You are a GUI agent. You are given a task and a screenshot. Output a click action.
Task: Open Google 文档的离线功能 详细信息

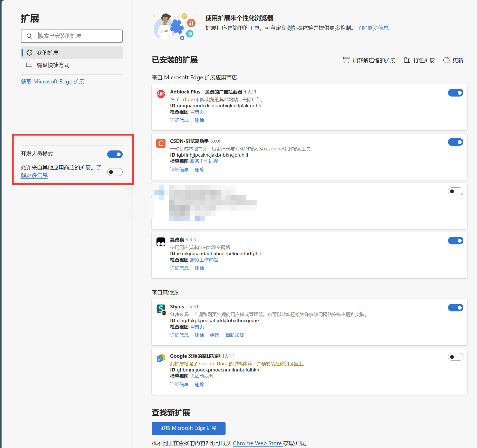[x=179, y=385]
